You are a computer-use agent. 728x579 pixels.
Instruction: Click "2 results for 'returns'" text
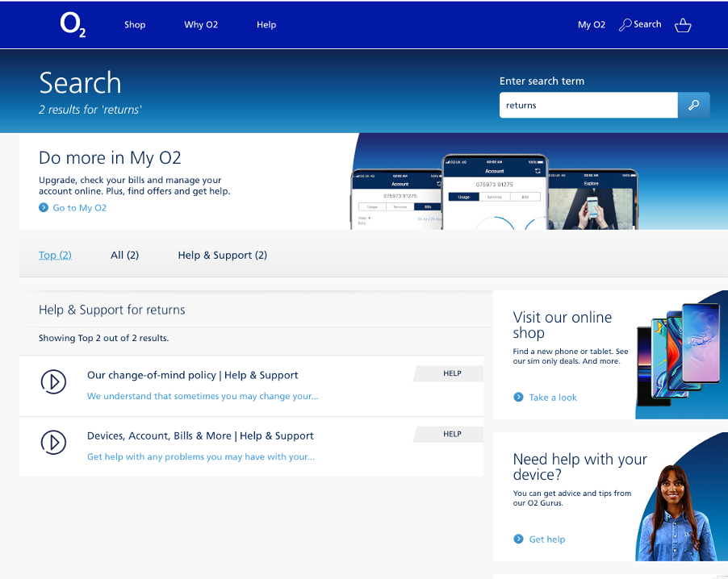(90, 110)
